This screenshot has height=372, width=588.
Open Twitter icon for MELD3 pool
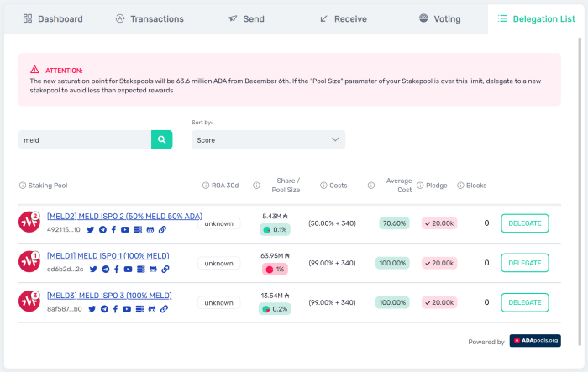tap(92, 309)
